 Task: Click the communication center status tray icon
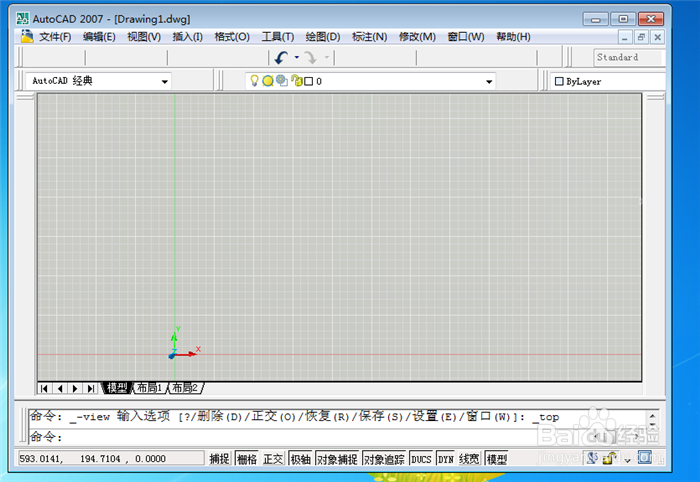click(592, 458)
